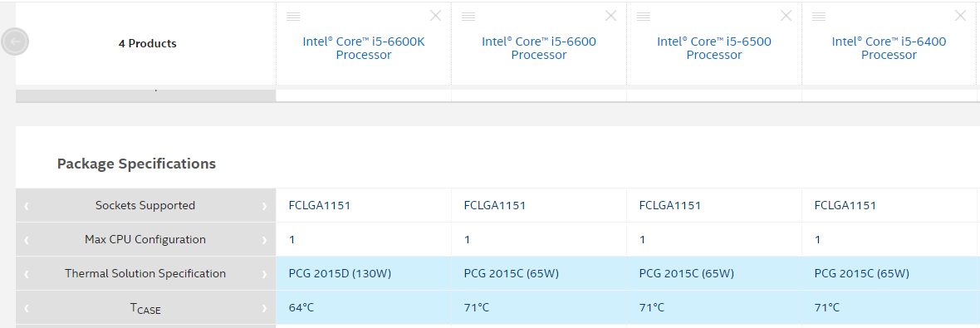Viewport: 980px width, 328px height.
Task: Click the back arrow circle button
Action: click(x=14, y=42)
